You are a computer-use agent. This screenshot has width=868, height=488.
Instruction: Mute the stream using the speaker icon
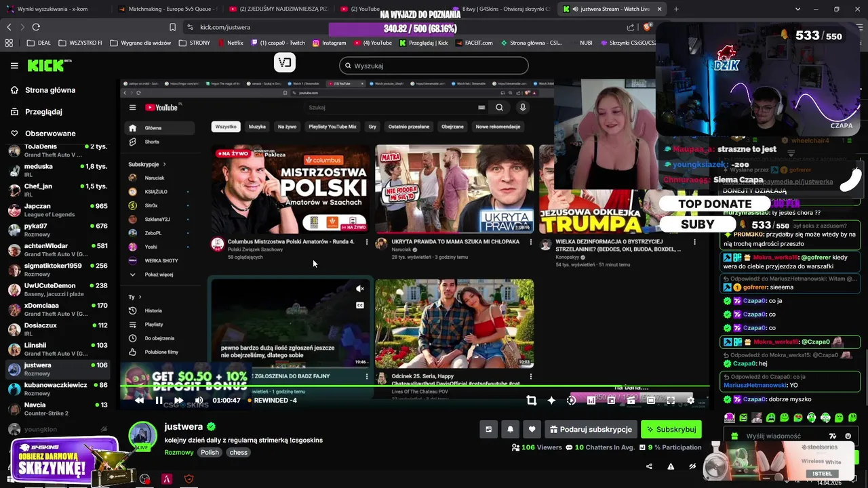(199, 401)
